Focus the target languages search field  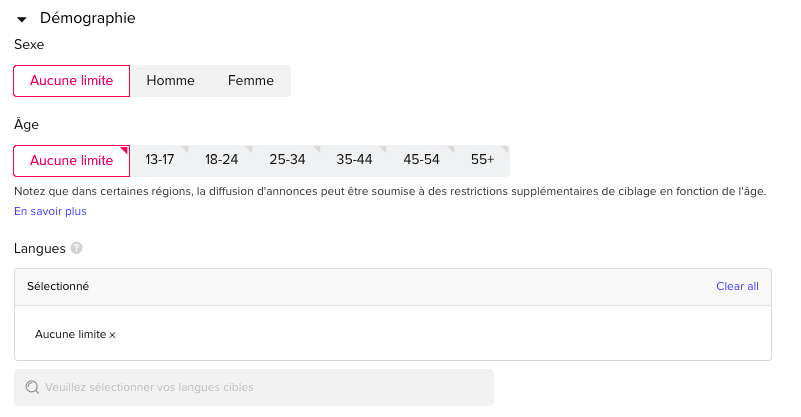coord(260,387)
